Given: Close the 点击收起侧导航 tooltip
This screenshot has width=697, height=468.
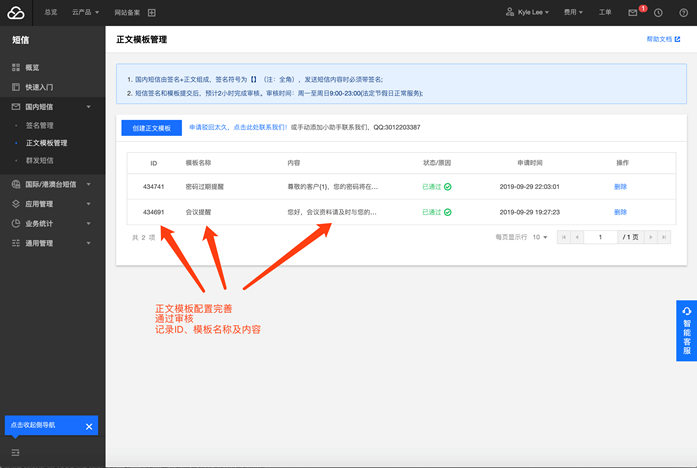Looking at the screenshot, I should click(89, 426).
